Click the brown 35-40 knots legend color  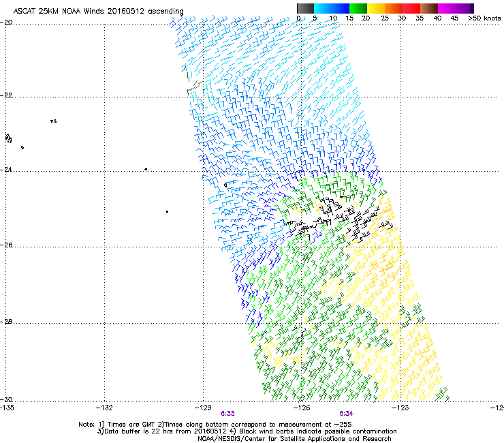[429, 8]
